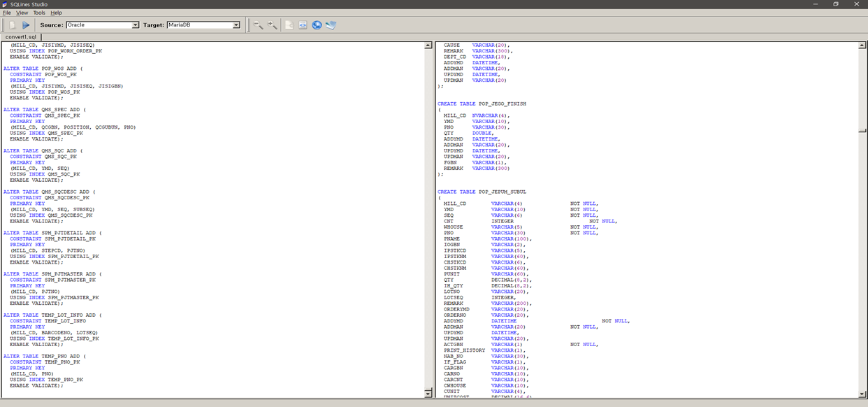This screenshot has width=868, height=407.
Task: Click 'ALTER TABLE POP_WOS ADD (' line
Action: click(43, 69)
